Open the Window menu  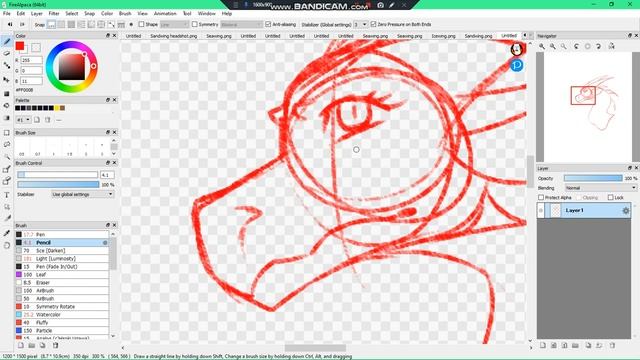pos(207,13)
